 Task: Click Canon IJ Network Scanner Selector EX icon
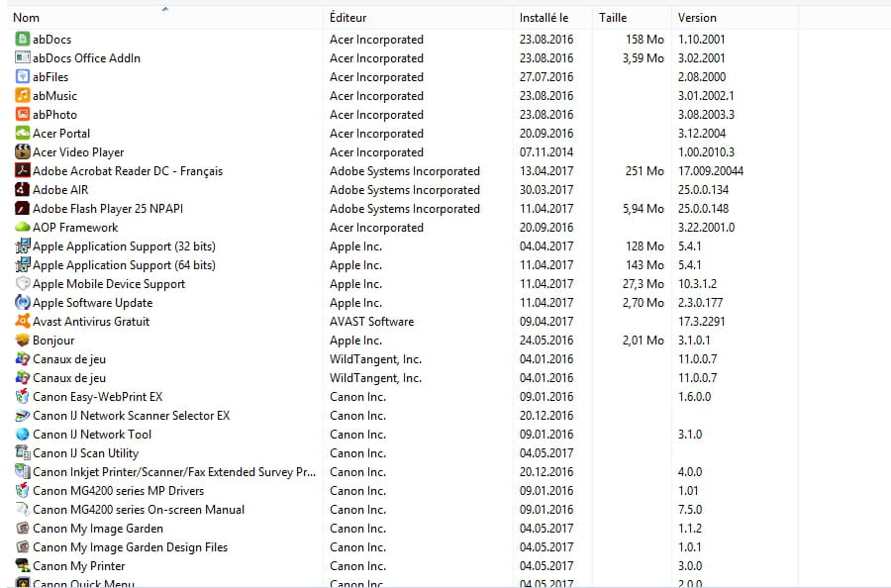22,416
